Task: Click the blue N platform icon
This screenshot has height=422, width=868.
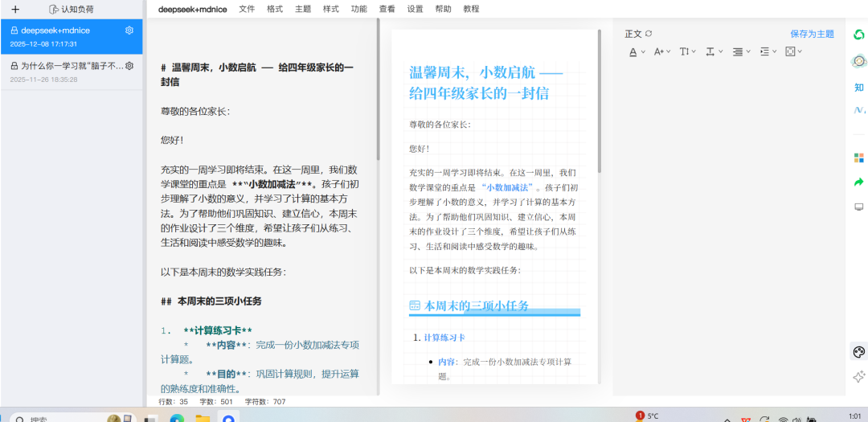Action: 858,110
